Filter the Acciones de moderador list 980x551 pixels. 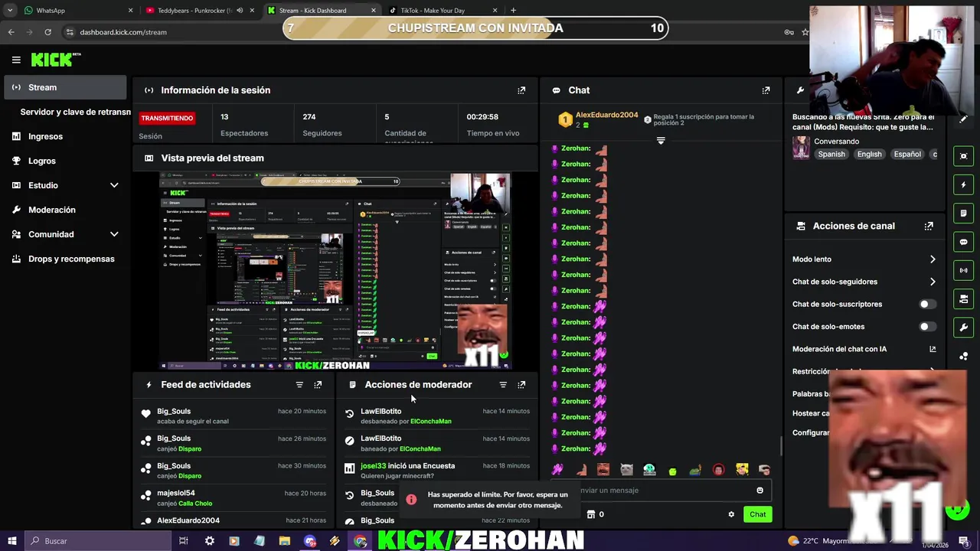point(503,385)
